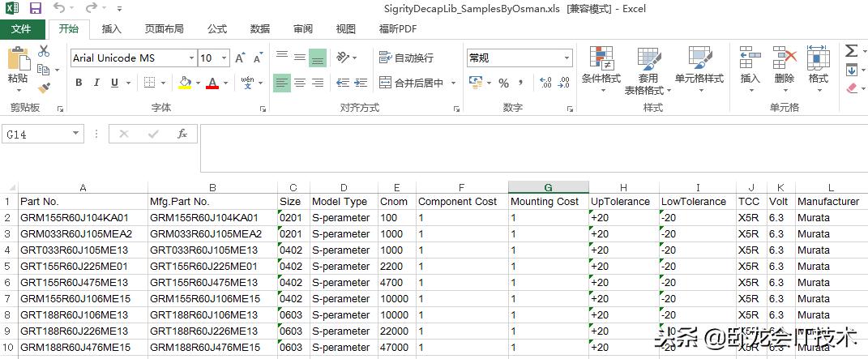Apply yellow fill color bucket
Screen dimensions: 868x359
coord(185,83)
